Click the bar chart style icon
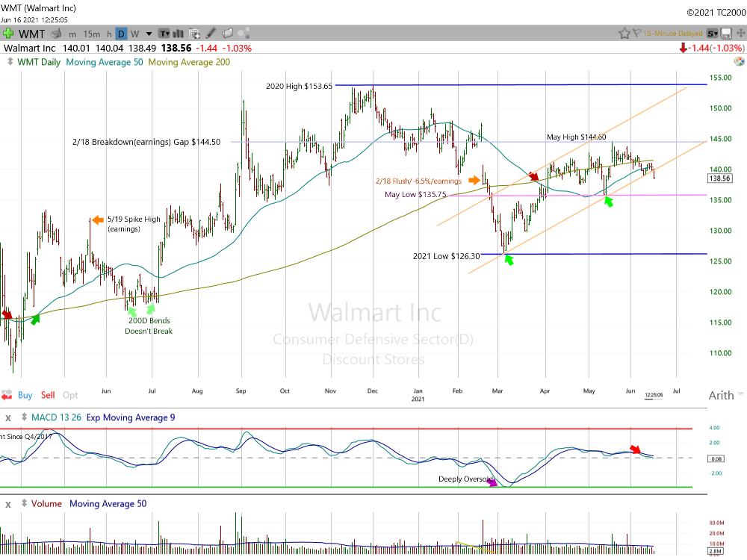 pos(179,34)
